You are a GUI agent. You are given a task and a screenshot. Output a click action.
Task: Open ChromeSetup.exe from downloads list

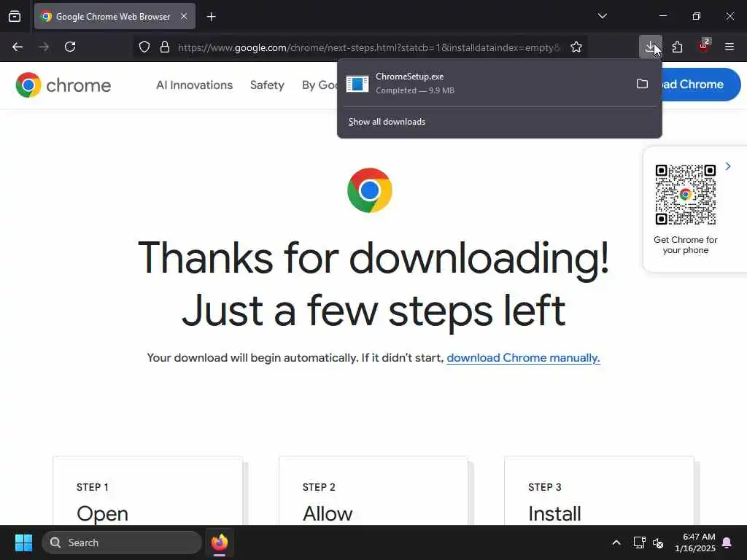pos(486,83)
